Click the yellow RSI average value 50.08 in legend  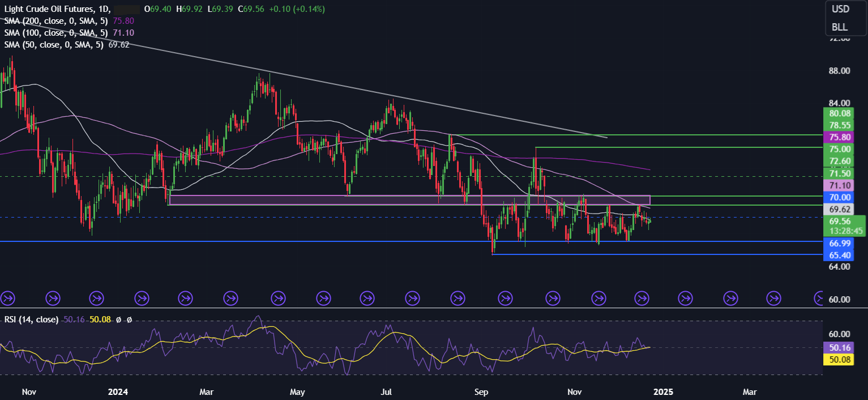[x=101, y=320]
